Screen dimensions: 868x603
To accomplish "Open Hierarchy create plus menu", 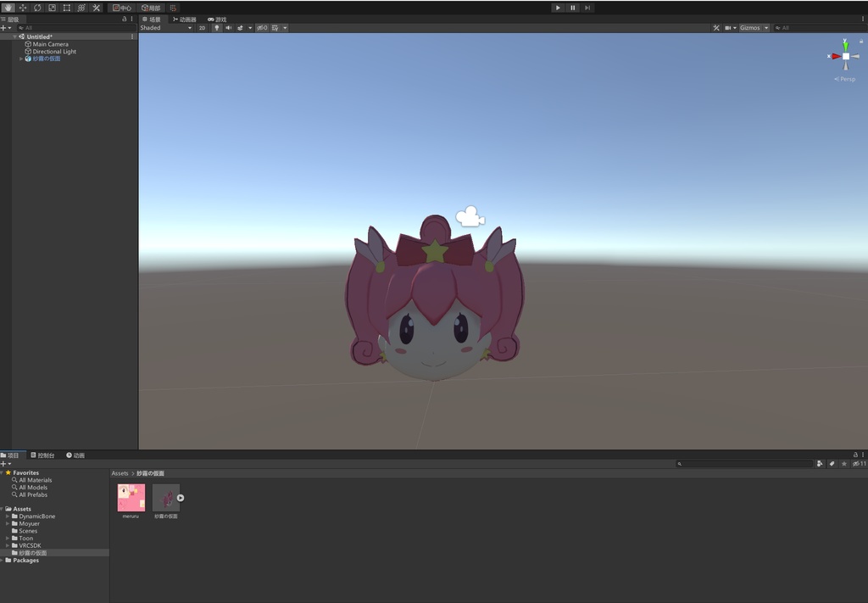I will [6, 28].
